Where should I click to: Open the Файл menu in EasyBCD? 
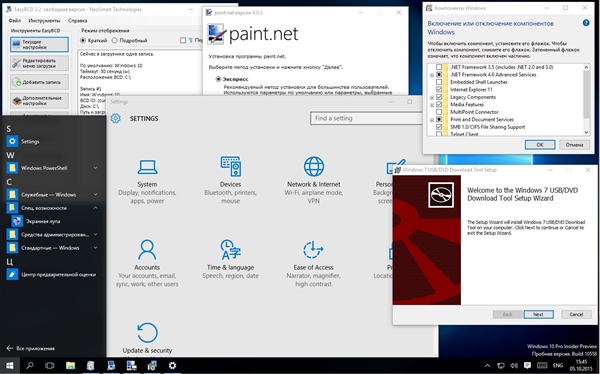click(x=15, y=20)
